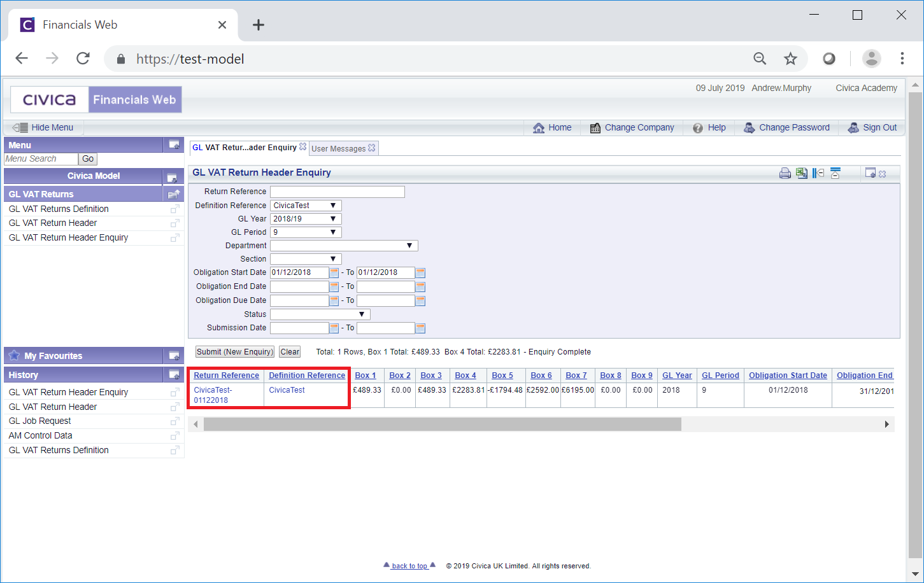Open the Status dropdown
This screenshot has height=583, width=924.
(320, 314)
